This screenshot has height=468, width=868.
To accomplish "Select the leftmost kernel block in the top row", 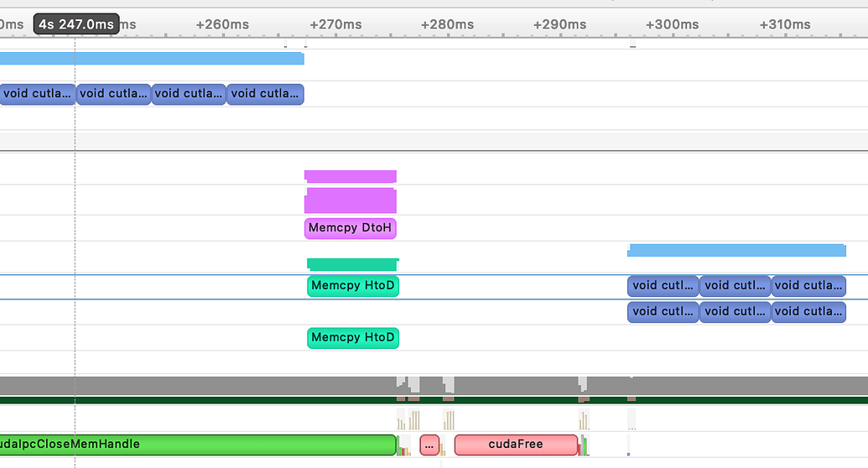I will click(37, 94).
